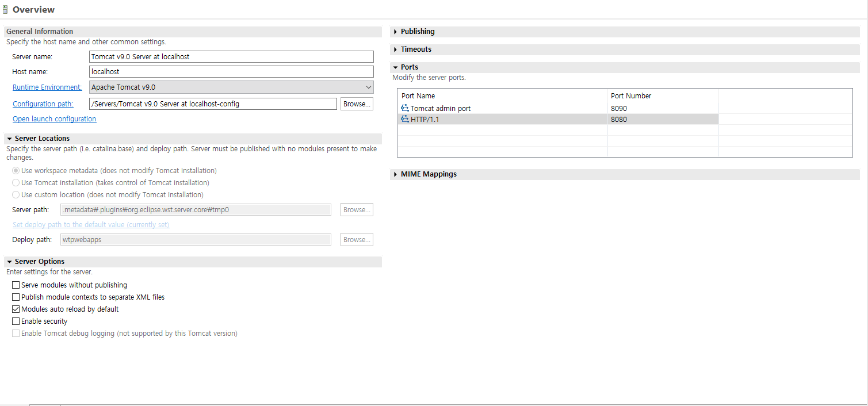Collapse the Ports section
The image size is (868, 406).
(x=396, y=67)
